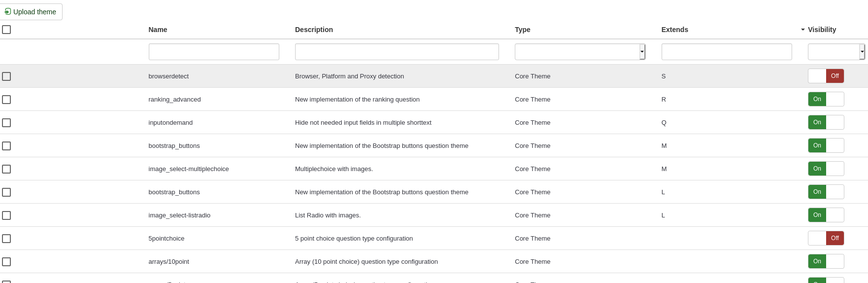The image size is (868, 283).
Task: Focus the Name filter text field
Action: tap(214, 52)
